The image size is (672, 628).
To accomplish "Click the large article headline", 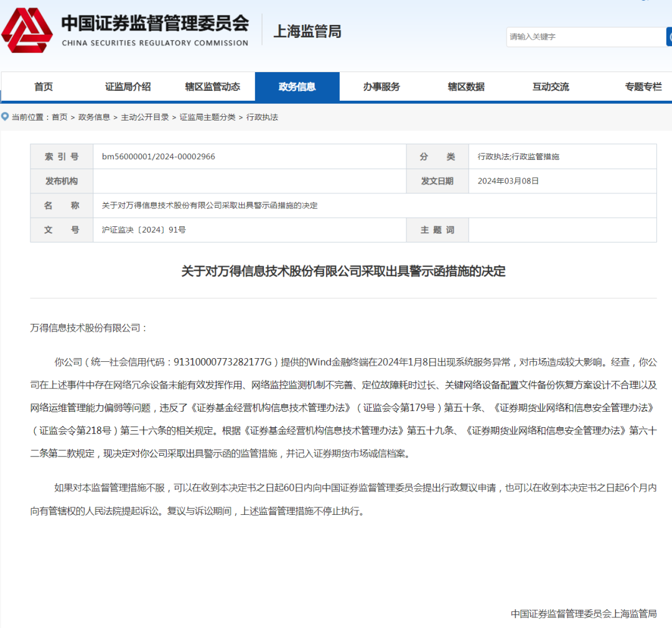I will [343, 271].
